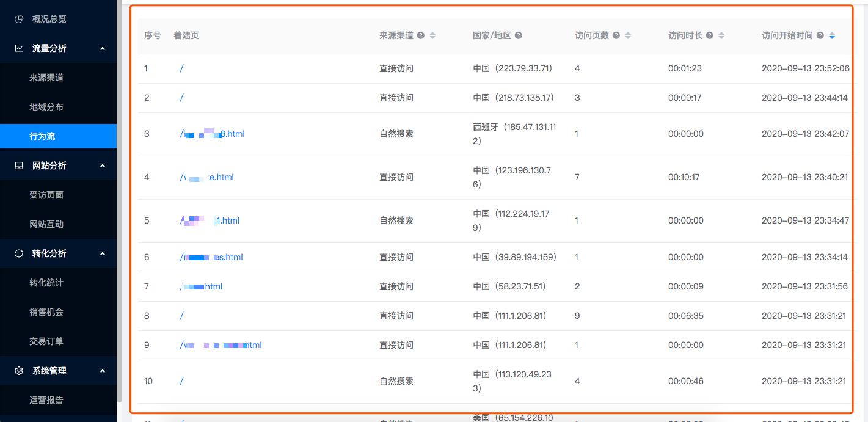Open landing page link in row 1
This screenshot has width=868, height=422.
(182, 68)
